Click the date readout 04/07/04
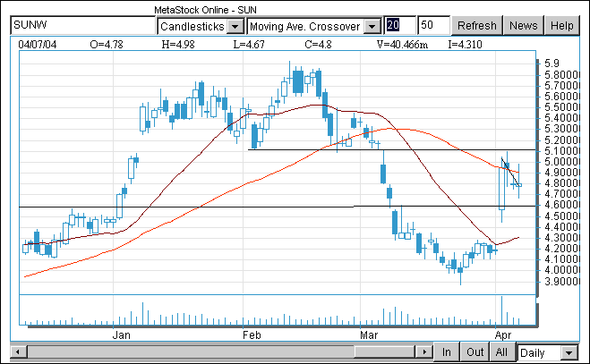590x364 pixels. [38, 45]
